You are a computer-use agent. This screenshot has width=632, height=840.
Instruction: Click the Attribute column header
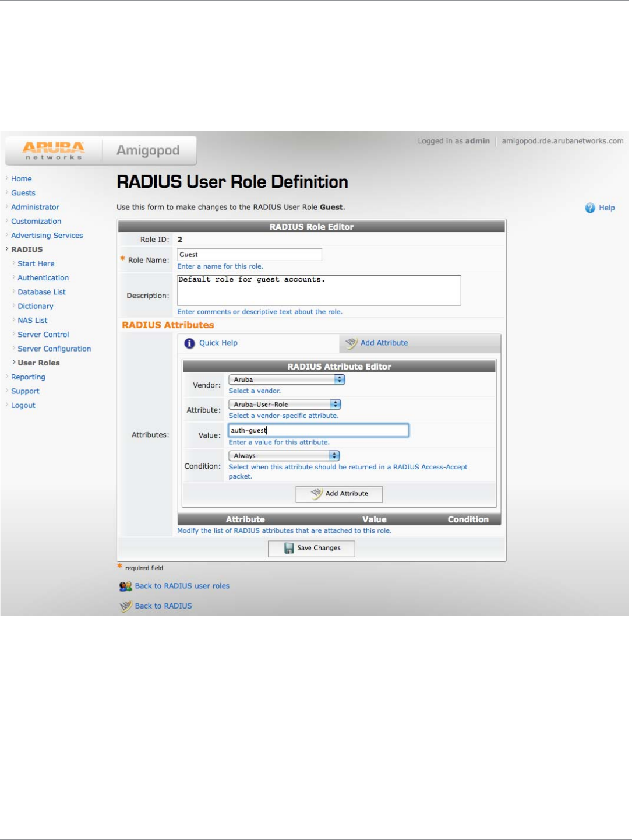coord(245,520)
